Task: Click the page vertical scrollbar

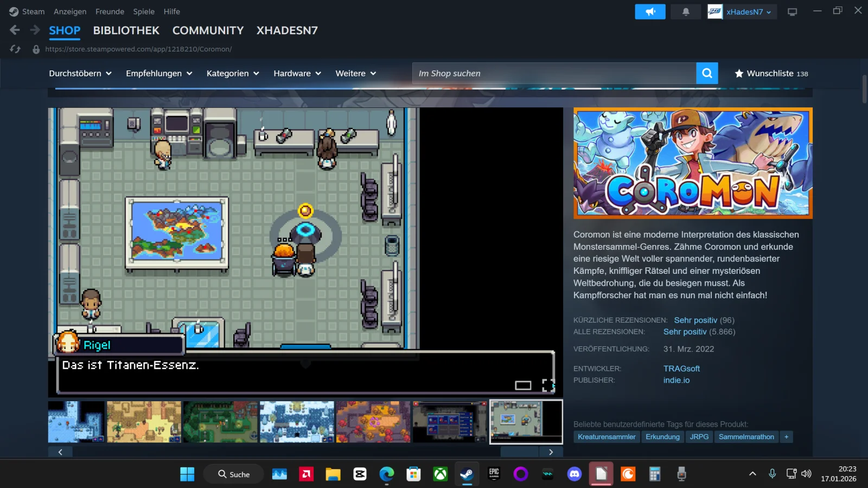Action: (x=865, y=89)
